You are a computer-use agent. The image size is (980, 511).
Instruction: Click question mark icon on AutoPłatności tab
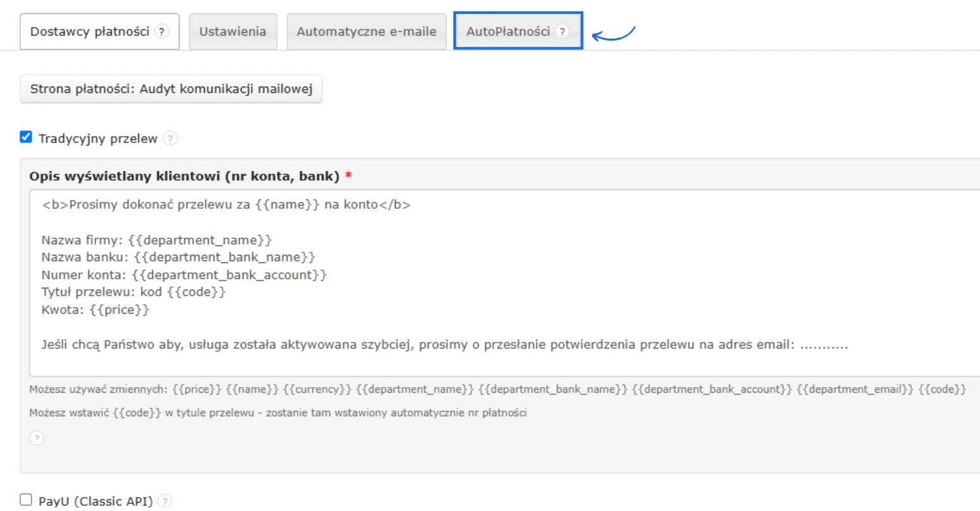(562, 32)
